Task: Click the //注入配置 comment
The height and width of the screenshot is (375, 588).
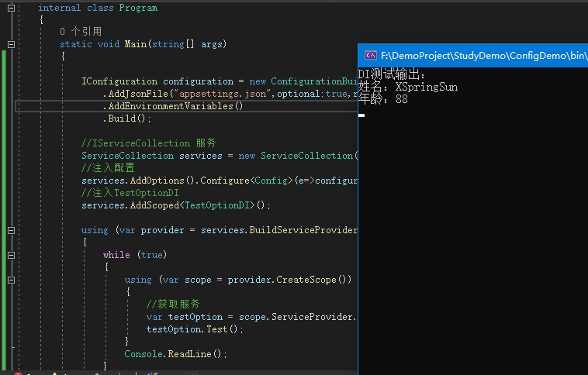Action: point(108,168)
